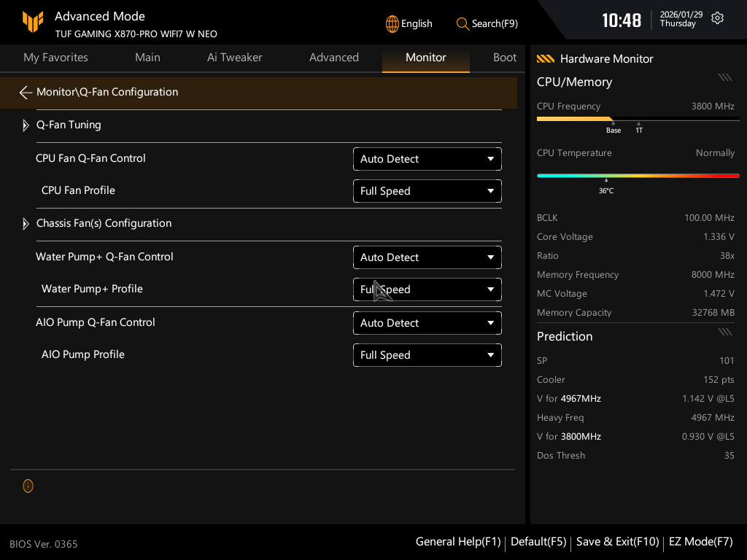Click the CPU Temperature gradient bar
Screen dimensions: 747x560
[638, 176]
